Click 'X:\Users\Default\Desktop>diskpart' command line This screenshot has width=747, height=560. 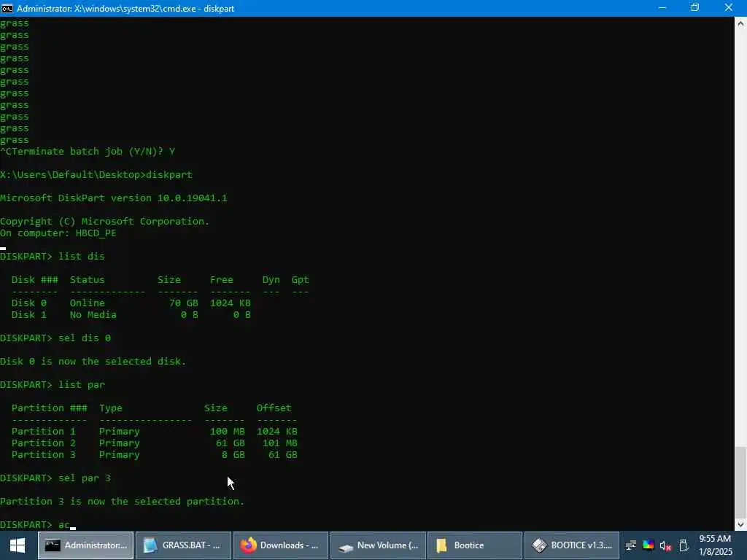click(x=96, y=175)
